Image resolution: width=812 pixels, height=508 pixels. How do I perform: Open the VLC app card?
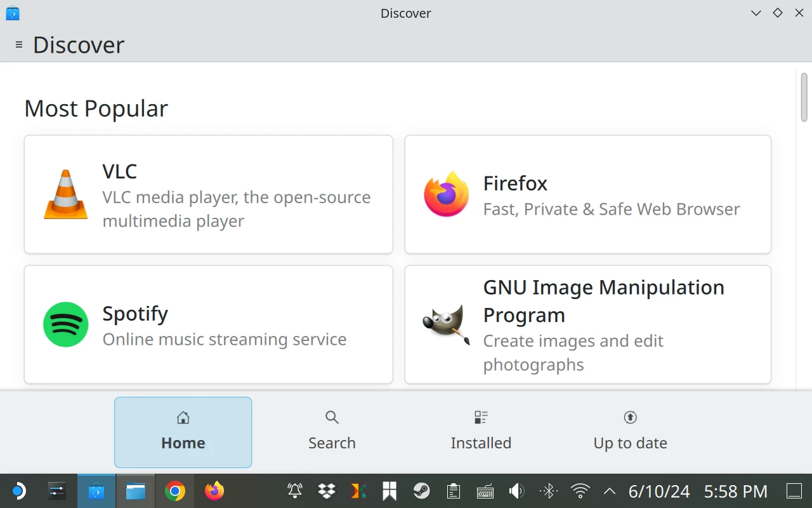209,194
